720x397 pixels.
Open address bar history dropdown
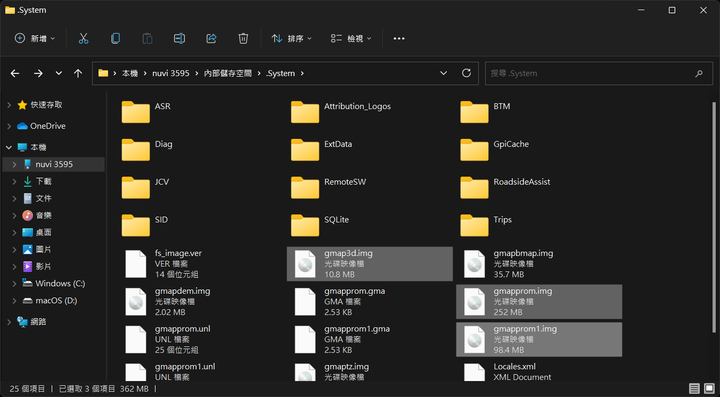pos(444,73)
